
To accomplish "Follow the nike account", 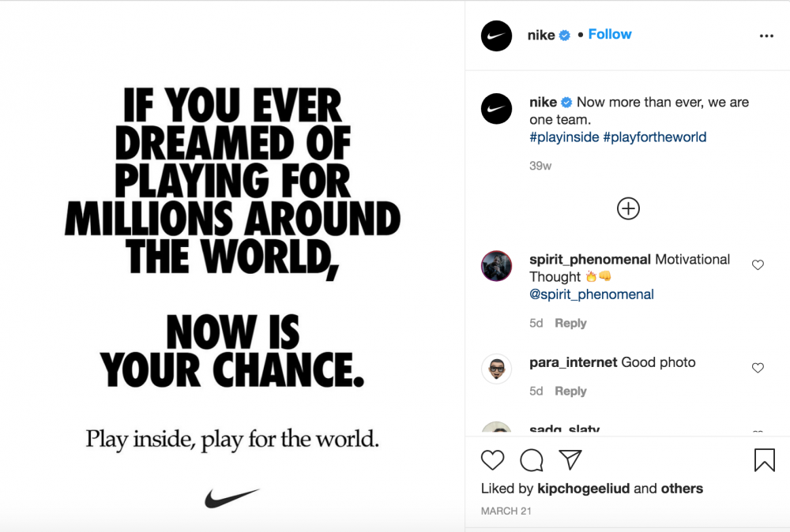I will pyautogui.click(x=610, y=34).
